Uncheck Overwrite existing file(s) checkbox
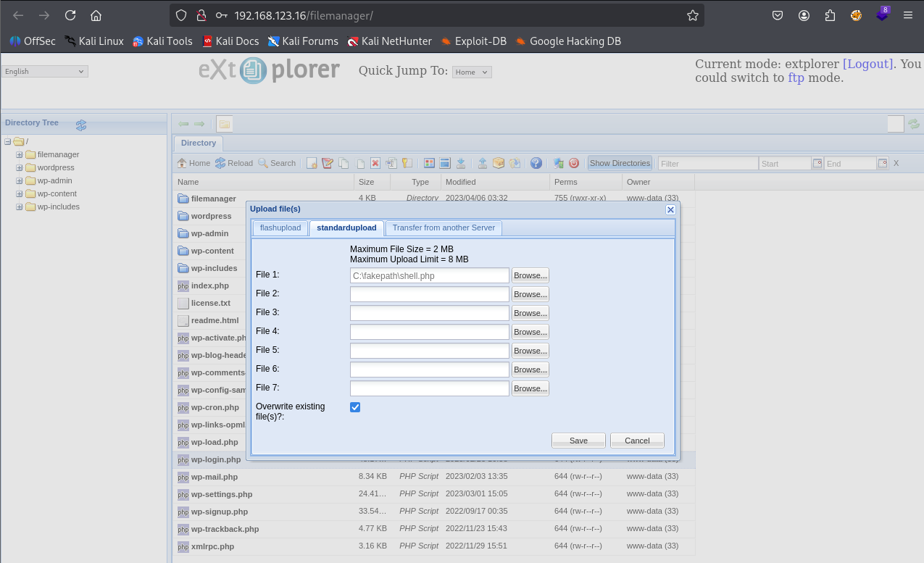Image resolution: width=924 pixels, height=563 pixels. 355,407
